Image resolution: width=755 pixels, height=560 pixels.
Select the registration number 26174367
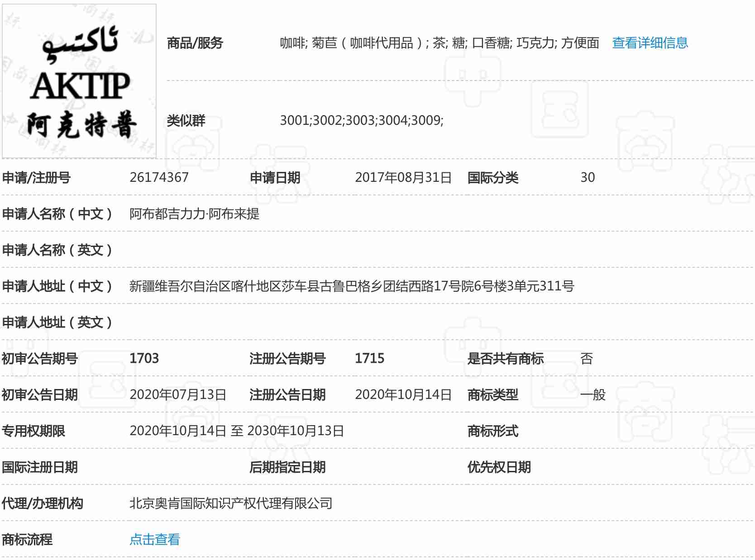[x=159, y=177]
